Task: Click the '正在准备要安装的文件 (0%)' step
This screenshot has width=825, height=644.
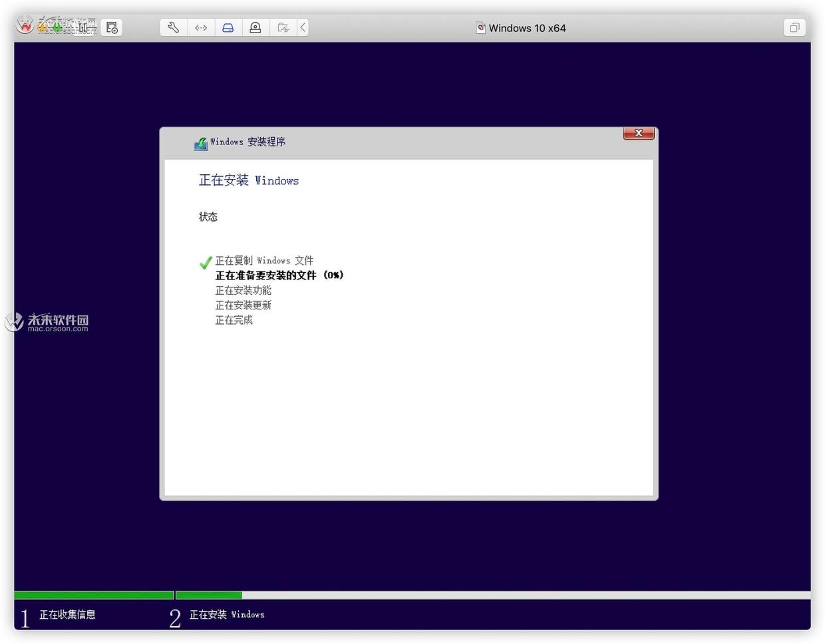Action: pyautogui.click(x=279, y=275)
